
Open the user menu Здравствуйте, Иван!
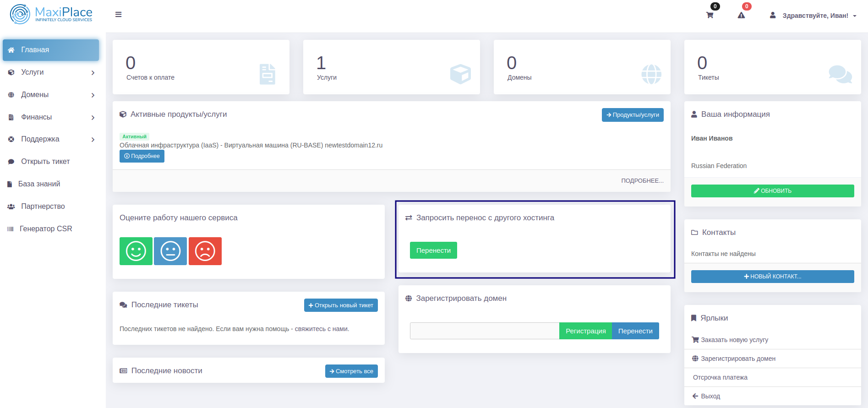[813, 16]
